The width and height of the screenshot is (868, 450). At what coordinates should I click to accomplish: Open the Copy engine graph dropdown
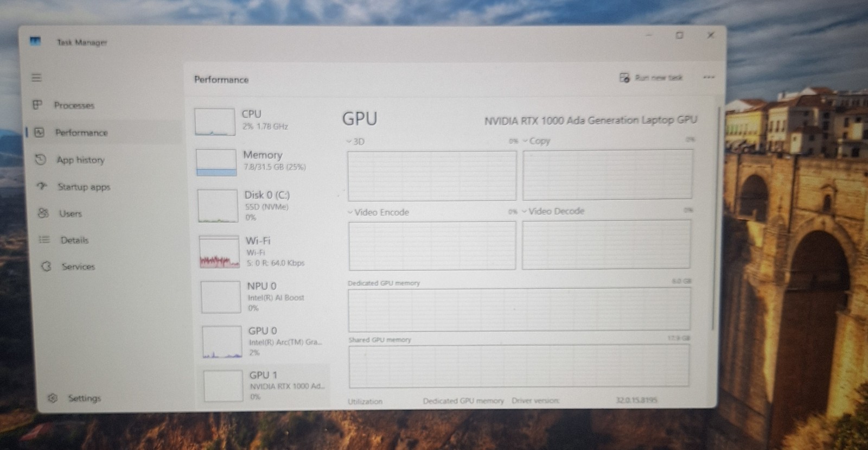coord(537,141)
